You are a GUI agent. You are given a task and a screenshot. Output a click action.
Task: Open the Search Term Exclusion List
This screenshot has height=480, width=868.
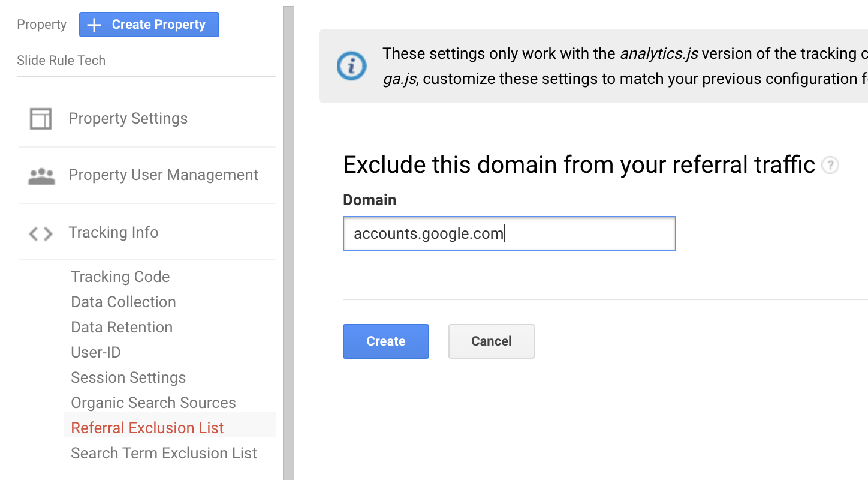pyautogui.click(x=164, y=453)
